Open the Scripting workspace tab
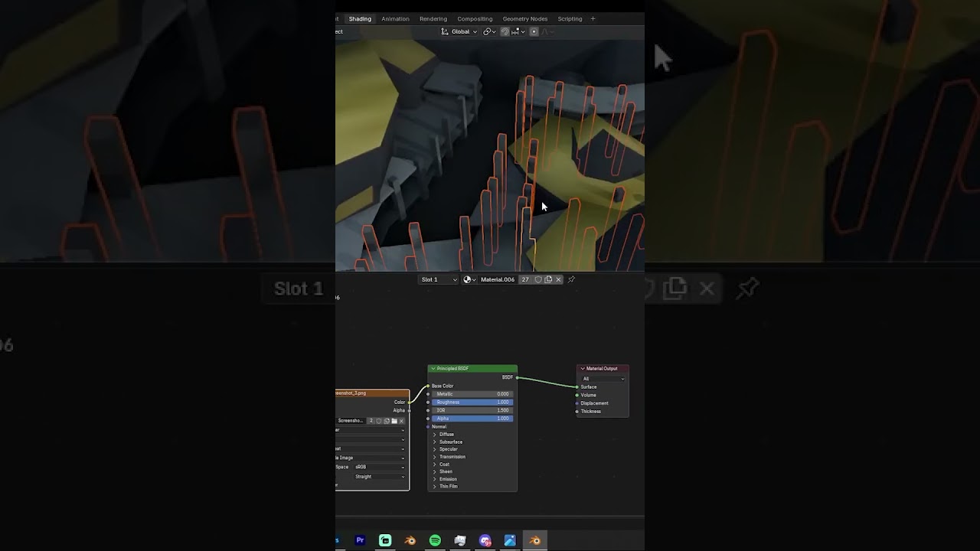The height and width of the screenshot is (551, 980). point(570,18)
